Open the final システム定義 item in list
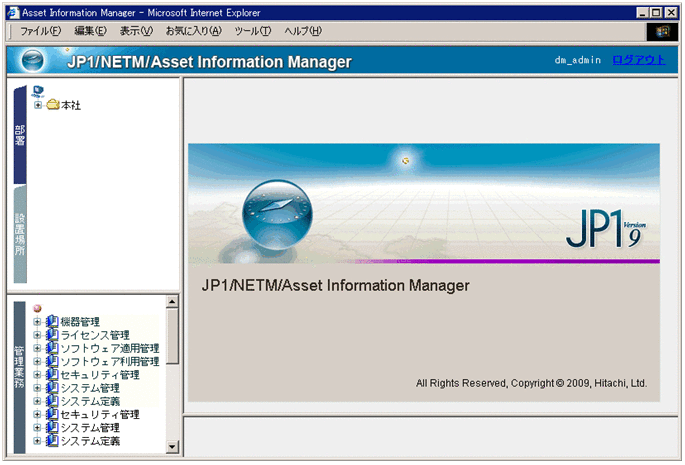This screenshot has height=465, width=685. pos(90,441)
